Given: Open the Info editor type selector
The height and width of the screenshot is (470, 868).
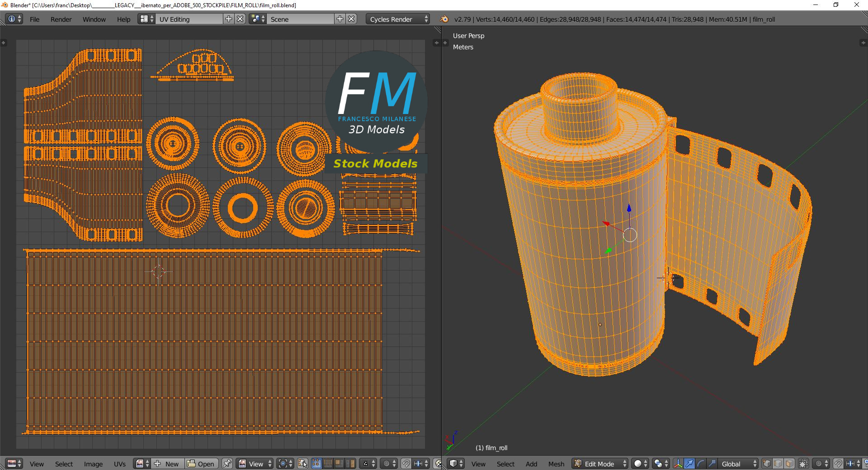Looking at the screenshot, I should click(x=14, y=19).
